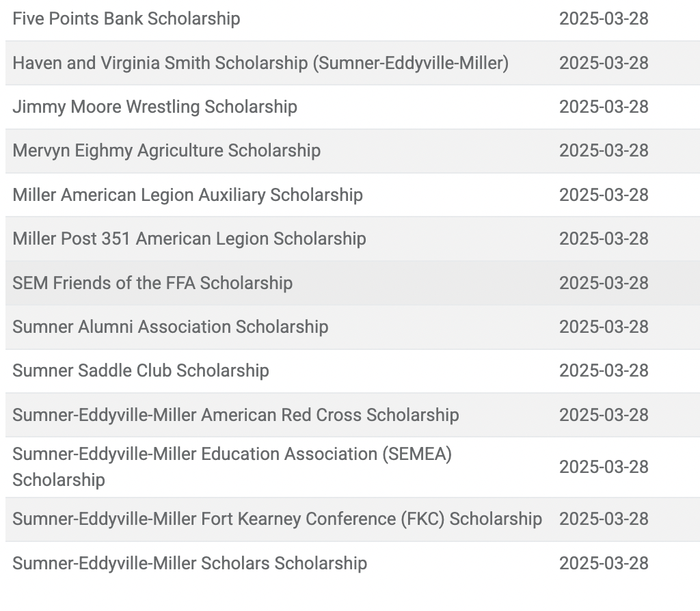Select the date beside Mervyn Eighmy Agriculture

coord(604,151)
